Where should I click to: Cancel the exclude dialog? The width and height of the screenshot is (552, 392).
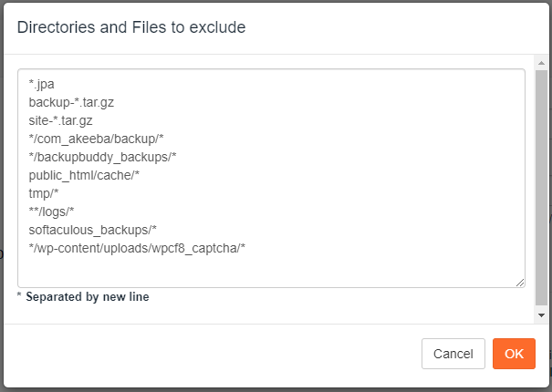[453, 354]
